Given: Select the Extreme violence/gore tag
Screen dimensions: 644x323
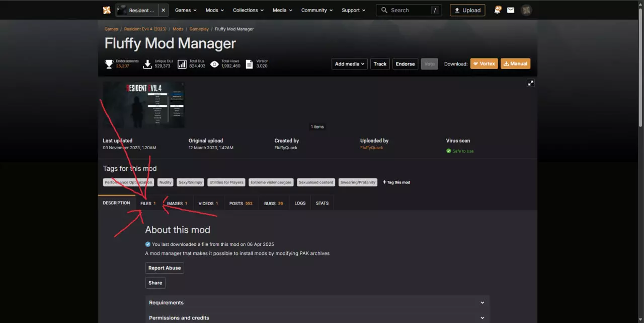Looking at the screenshot, I should (x=271, y=182).
